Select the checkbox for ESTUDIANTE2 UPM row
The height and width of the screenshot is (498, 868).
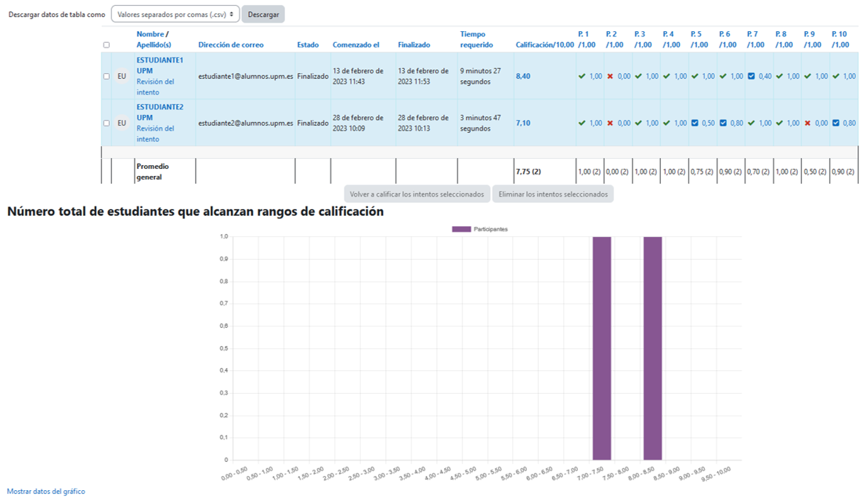(106, 123)
